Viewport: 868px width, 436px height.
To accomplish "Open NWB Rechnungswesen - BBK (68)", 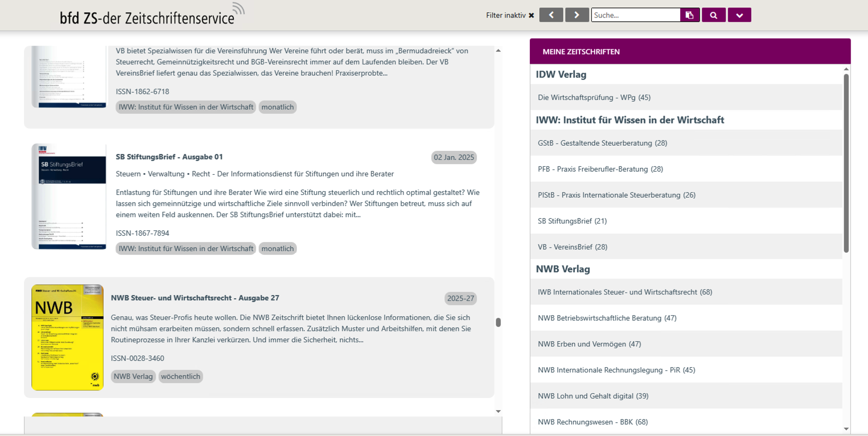I will click(x=686, y=422).
